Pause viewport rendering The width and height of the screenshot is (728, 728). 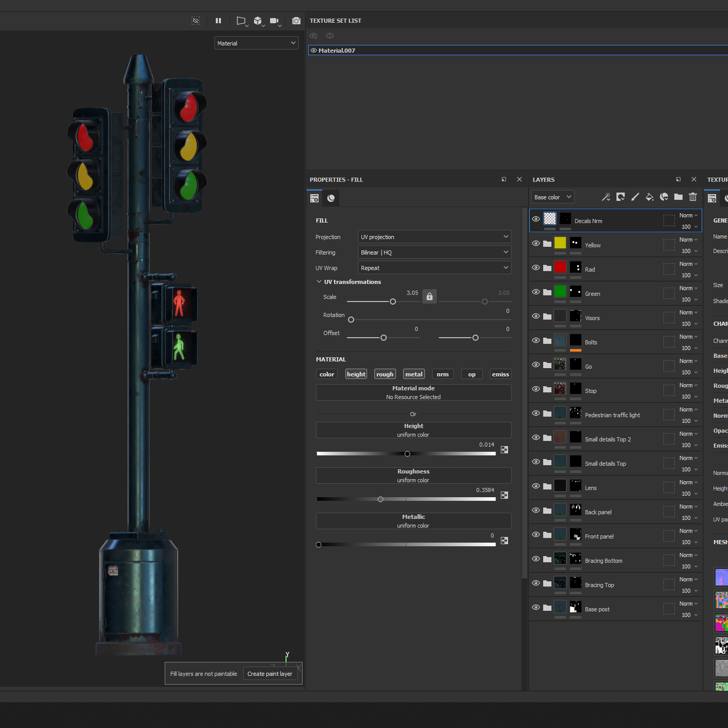(218, 21)
